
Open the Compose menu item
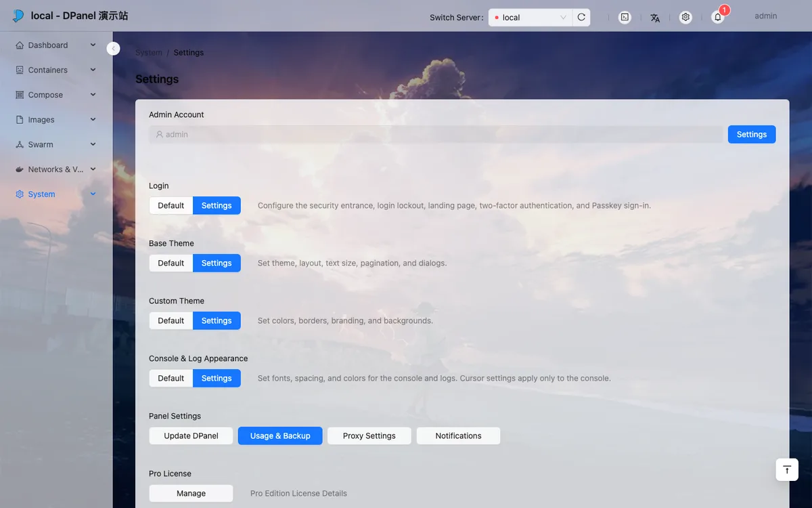pos(56,95)
